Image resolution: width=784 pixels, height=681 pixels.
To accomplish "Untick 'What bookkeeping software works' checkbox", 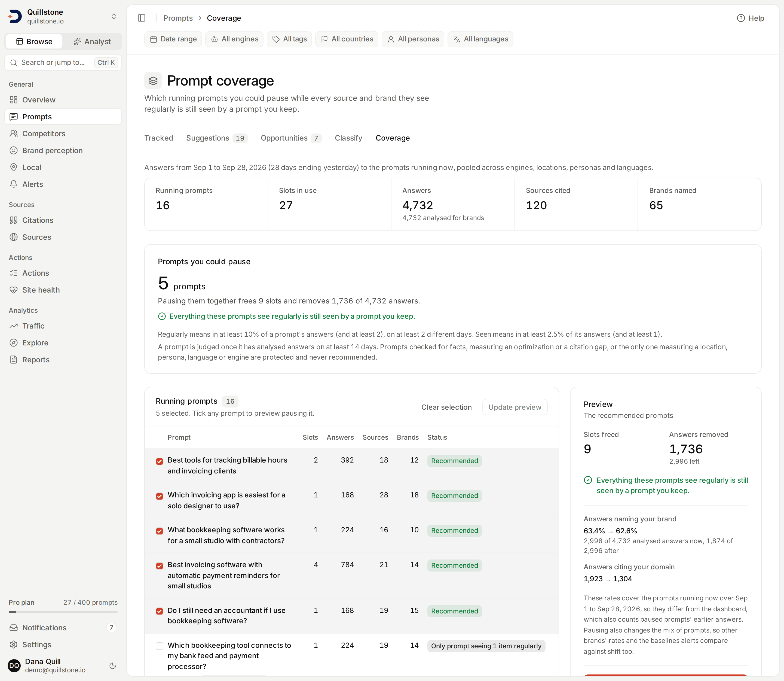I will coord(160,531).
